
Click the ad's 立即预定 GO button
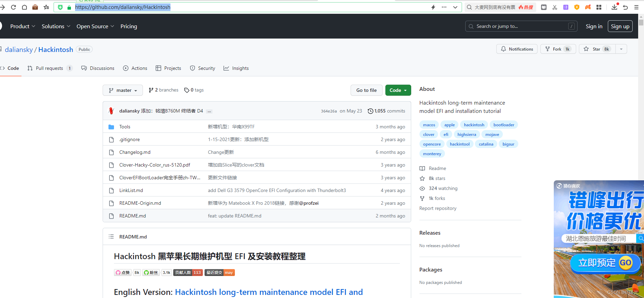(x=605, y=263)
